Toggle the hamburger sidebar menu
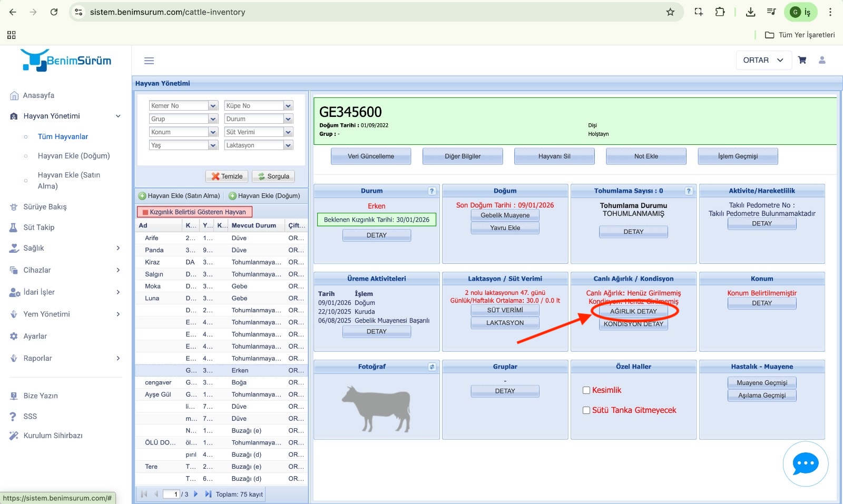This screenshot has height=504, width=843. (149, 61)
